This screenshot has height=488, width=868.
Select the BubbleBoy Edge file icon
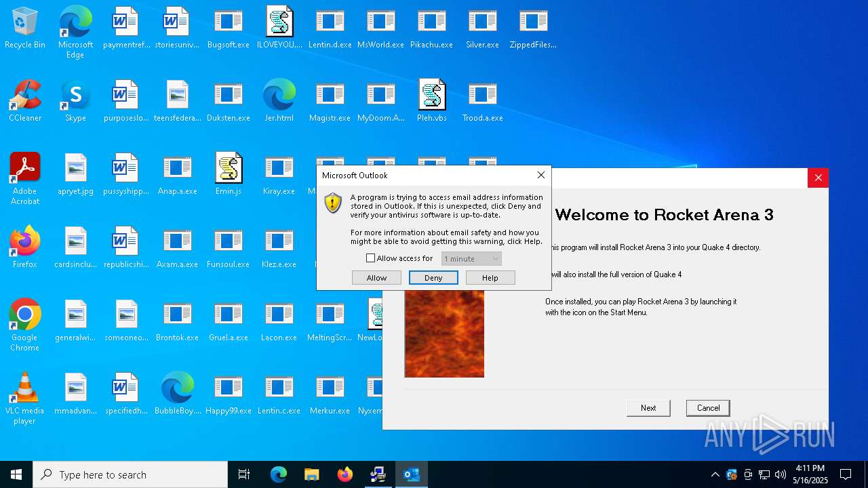tap(178, 394)
